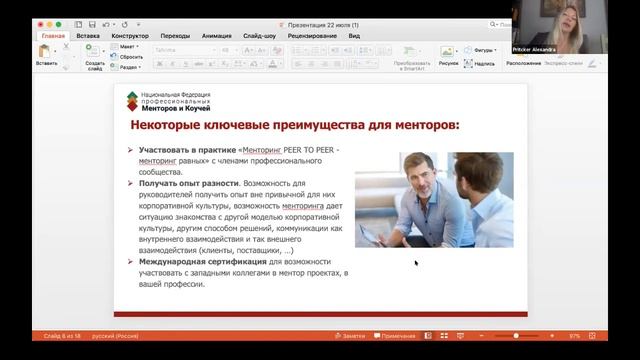Click the Clear formatting icon

277,50
